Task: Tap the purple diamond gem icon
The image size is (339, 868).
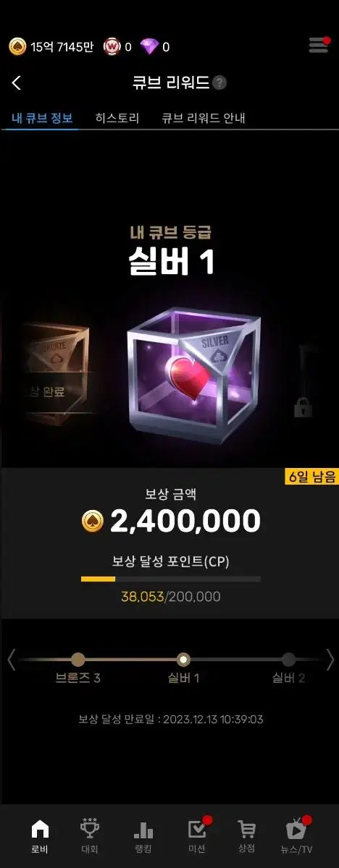Action: pos(149,47)
